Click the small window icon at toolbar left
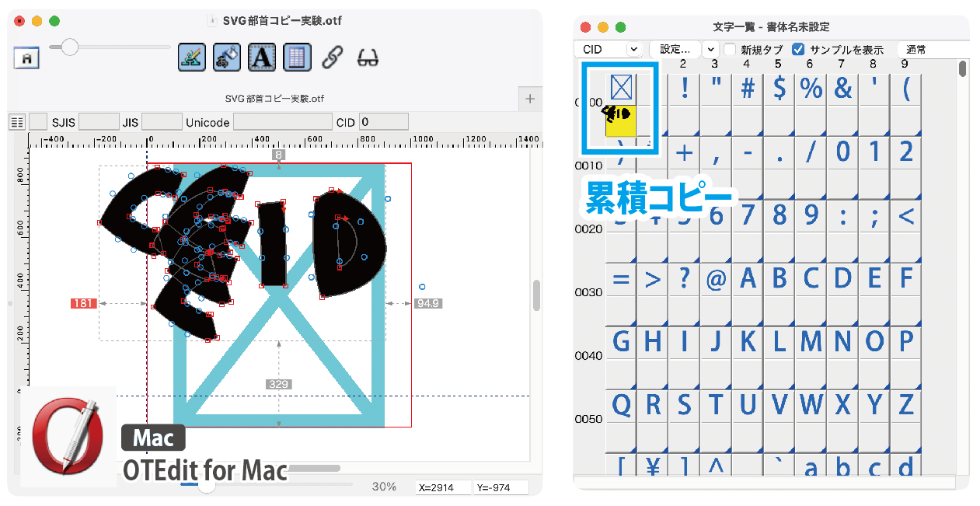 (26, 58)
